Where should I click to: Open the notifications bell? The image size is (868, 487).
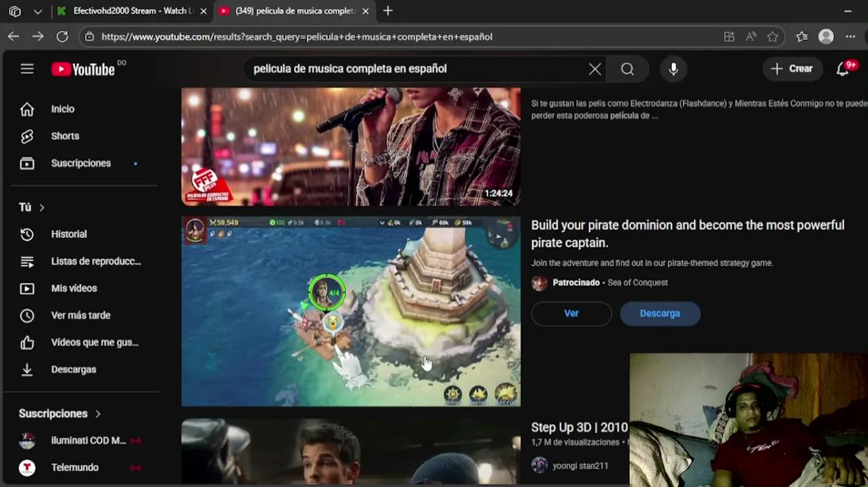[x=843, y=68]
